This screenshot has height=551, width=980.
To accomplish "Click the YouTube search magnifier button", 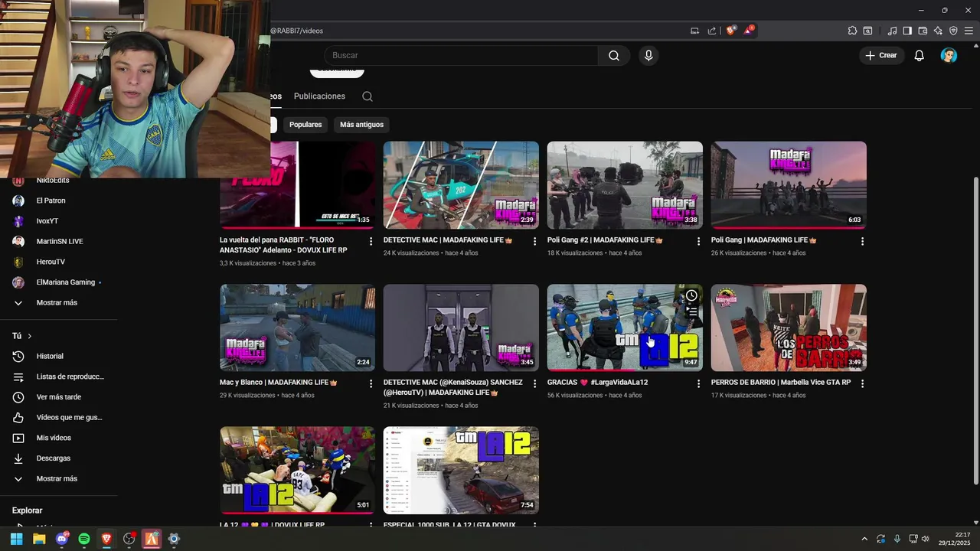I will [x=614, y=55].
